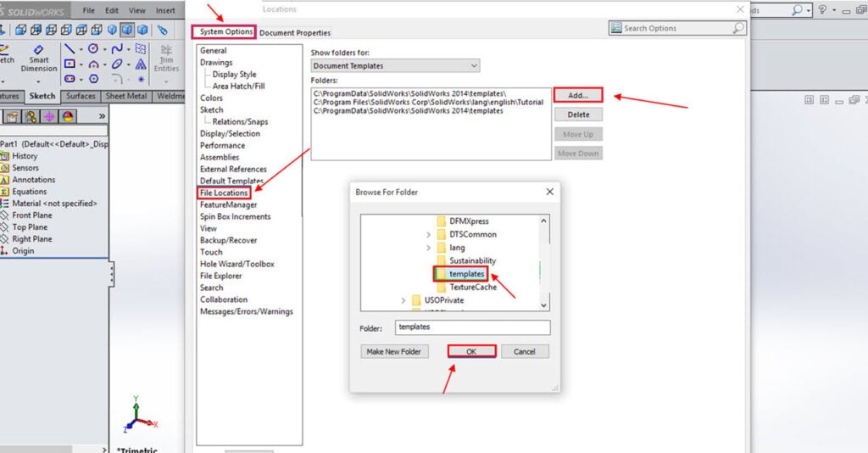Select the Origin in feature tree
Image resolution: width=868 pixels, height=453 pixels.
click(x=18, y=251)
